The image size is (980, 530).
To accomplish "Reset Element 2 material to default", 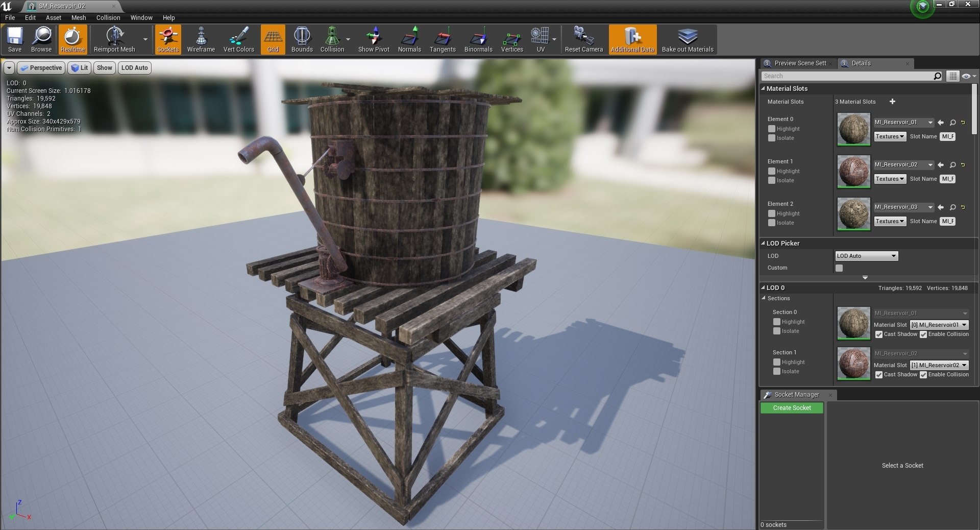I will 963,207.
